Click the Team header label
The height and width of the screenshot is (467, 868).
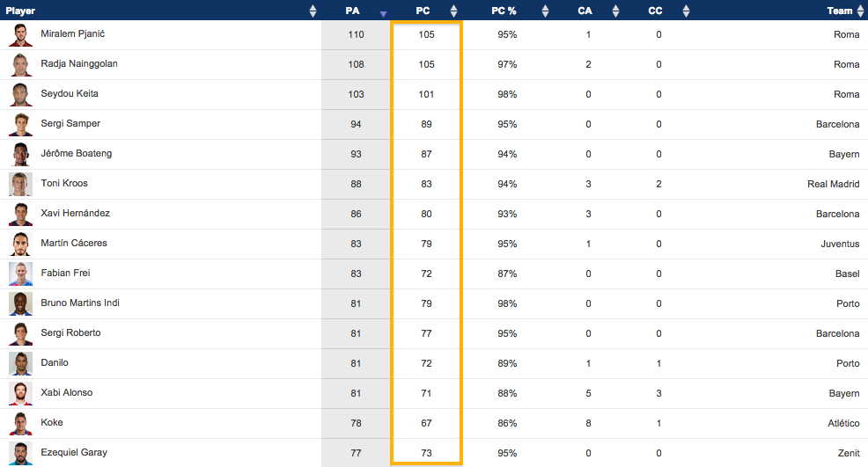tap(839, 11)
